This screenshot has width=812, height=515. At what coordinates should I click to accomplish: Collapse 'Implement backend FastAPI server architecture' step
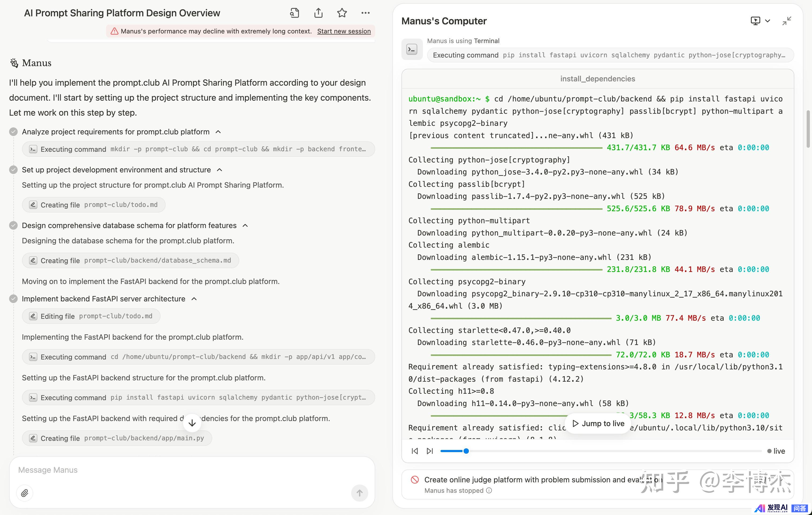pyautogui.click(x=194, y=299)
